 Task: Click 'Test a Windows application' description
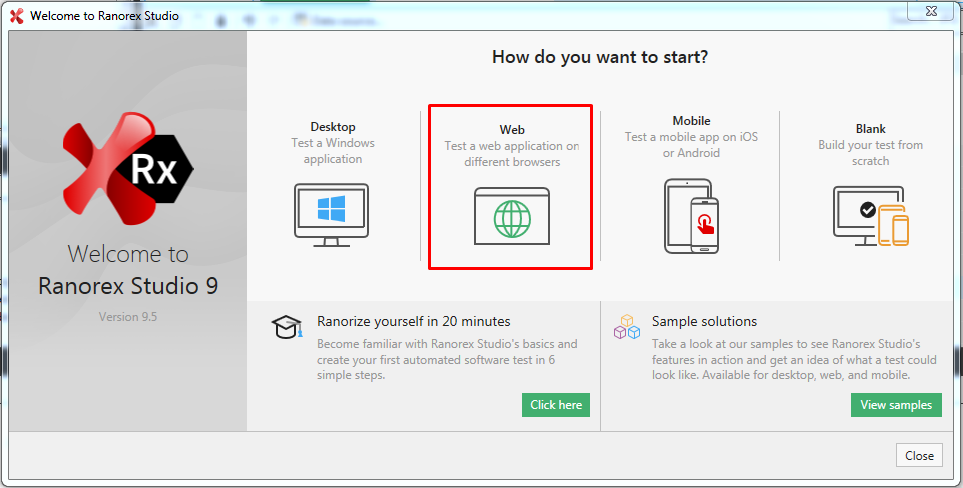click(x=333, y=151)
